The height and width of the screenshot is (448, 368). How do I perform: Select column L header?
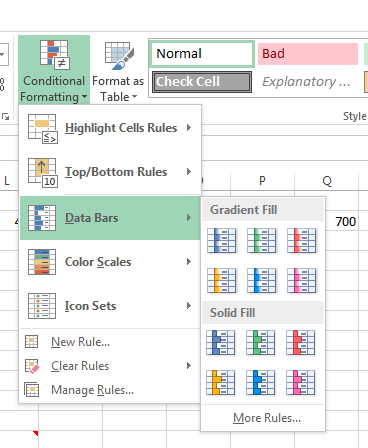(7, 181)
